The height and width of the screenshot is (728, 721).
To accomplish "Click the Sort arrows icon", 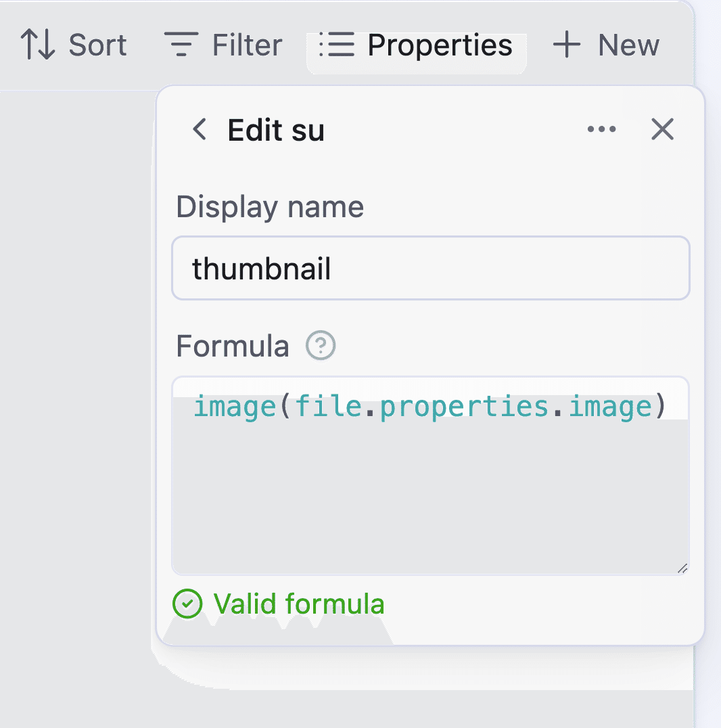I will (x=37, y=45).
